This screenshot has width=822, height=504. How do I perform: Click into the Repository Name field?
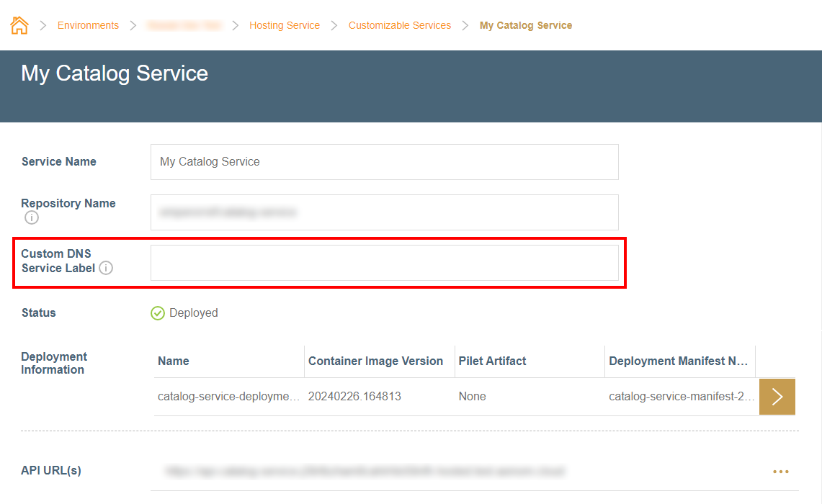point(384,212)
